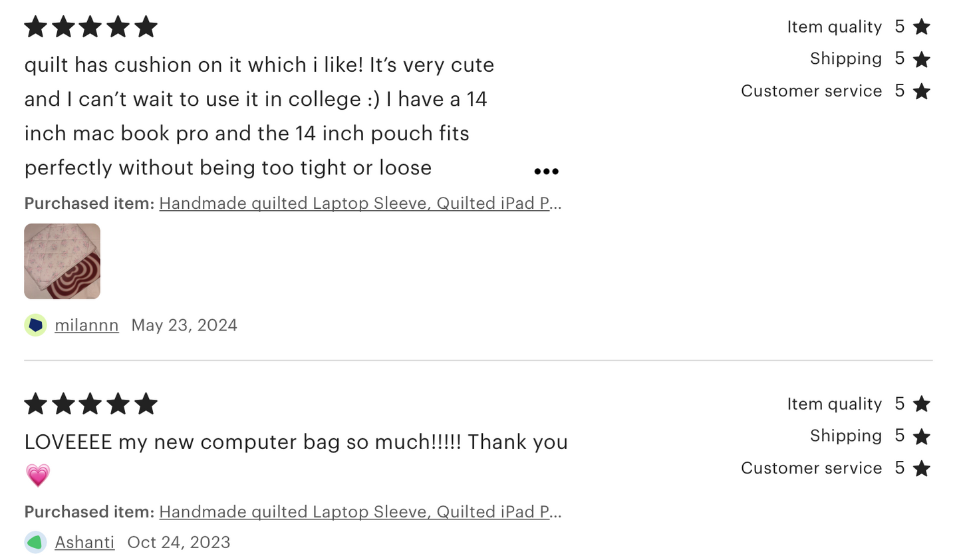The width and height of the screenshot is (961, 560).
Task: Click Item quality star in milannn's review
Action: pos(921,27)
